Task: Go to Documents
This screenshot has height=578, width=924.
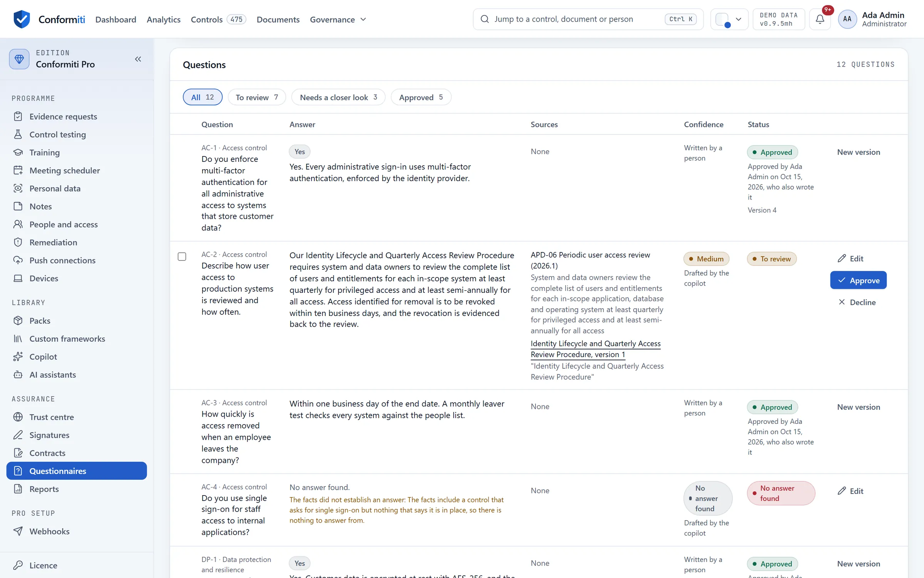Action: [278, 19]
